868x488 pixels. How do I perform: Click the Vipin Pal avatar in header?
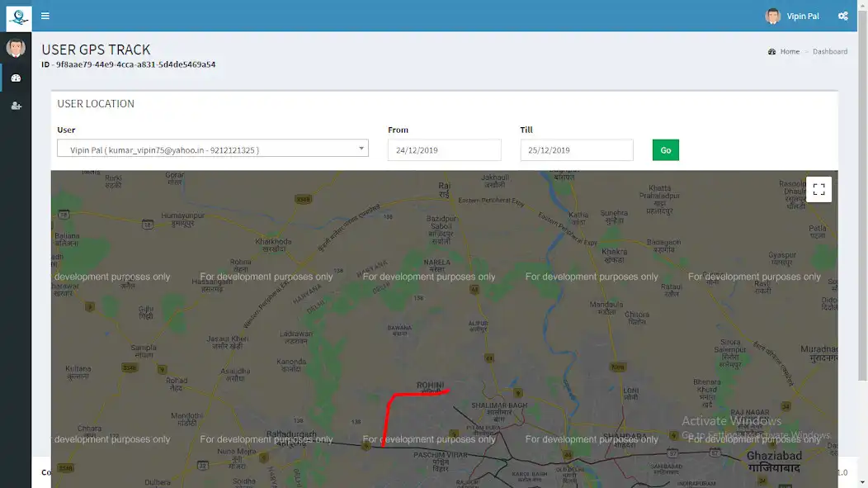coord(773,16)
